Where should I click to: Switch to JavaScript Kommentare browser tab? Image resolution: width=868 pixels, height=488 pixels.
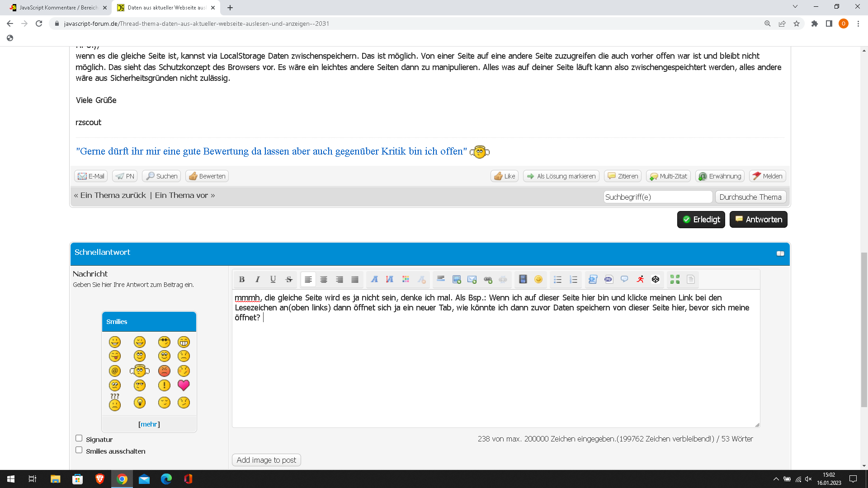[59, 8]
